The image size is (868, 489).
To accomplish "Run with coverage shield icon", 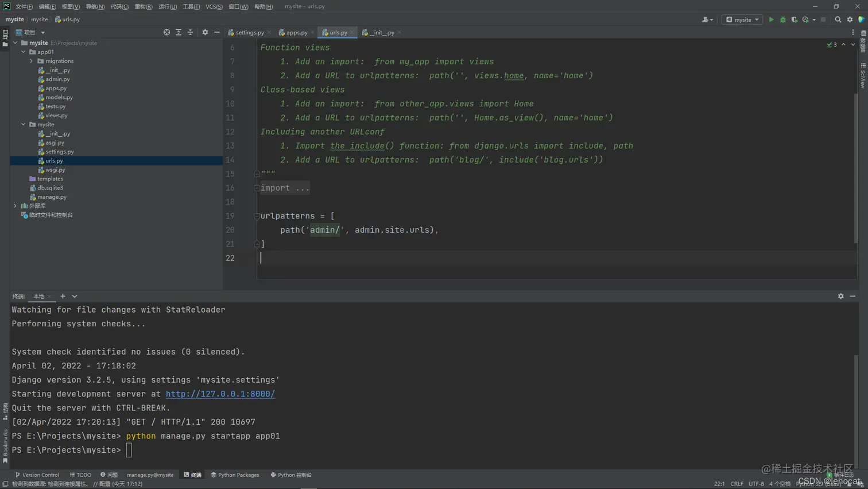I will (795, 20).
